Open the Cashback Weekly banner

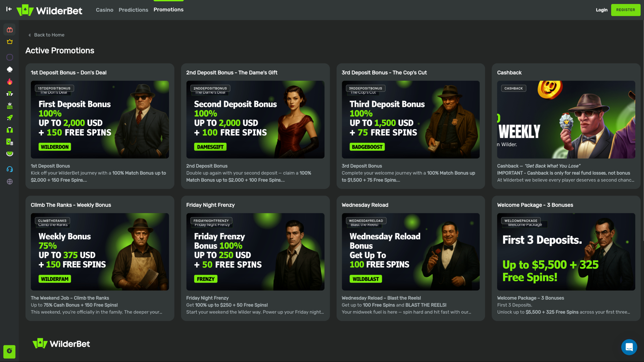(566, 120)
